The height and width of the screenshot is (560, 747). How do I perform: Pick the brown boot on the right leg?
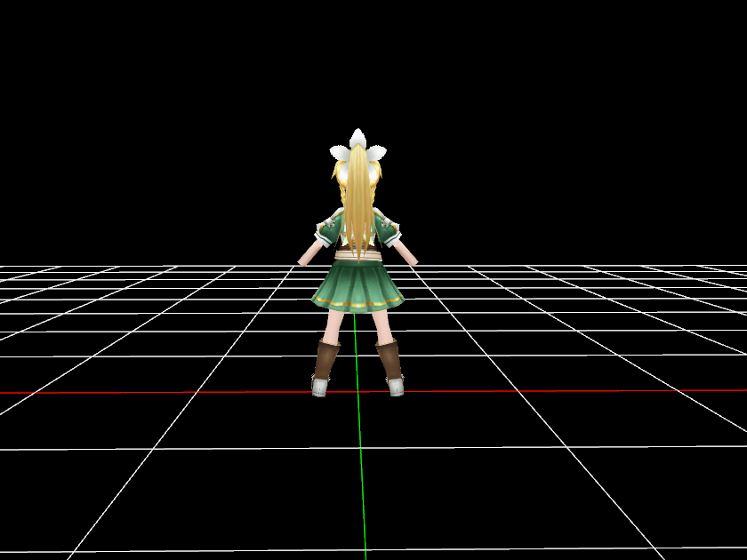(x=390, y=360)
